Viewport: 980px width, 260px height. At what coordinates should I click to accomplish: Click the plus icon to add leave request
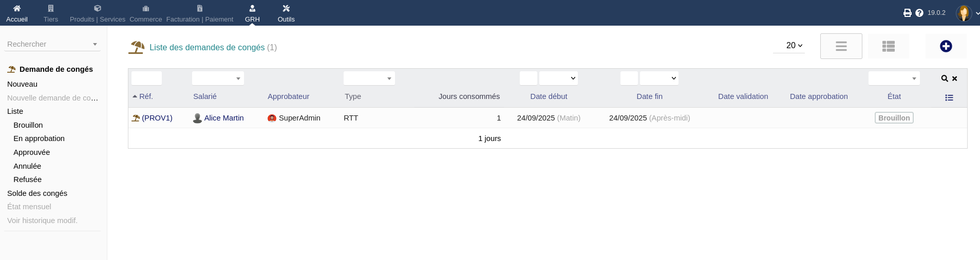[x=946, y=46]
